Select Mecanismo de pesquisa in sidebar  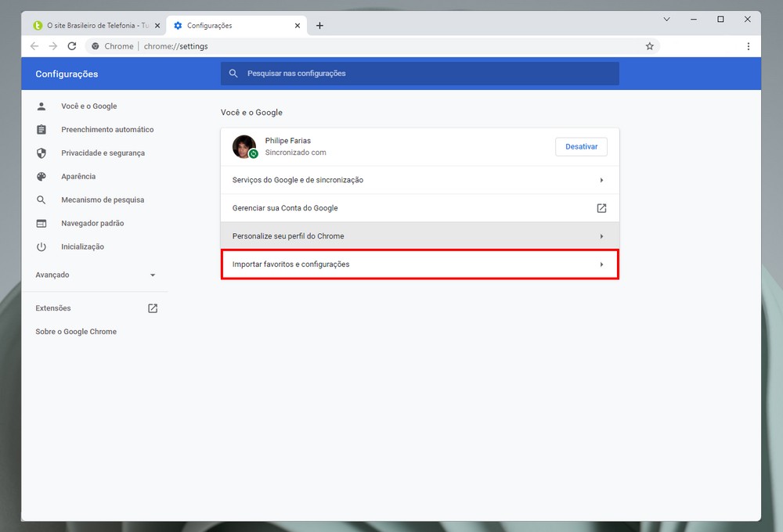pos(103,200)
